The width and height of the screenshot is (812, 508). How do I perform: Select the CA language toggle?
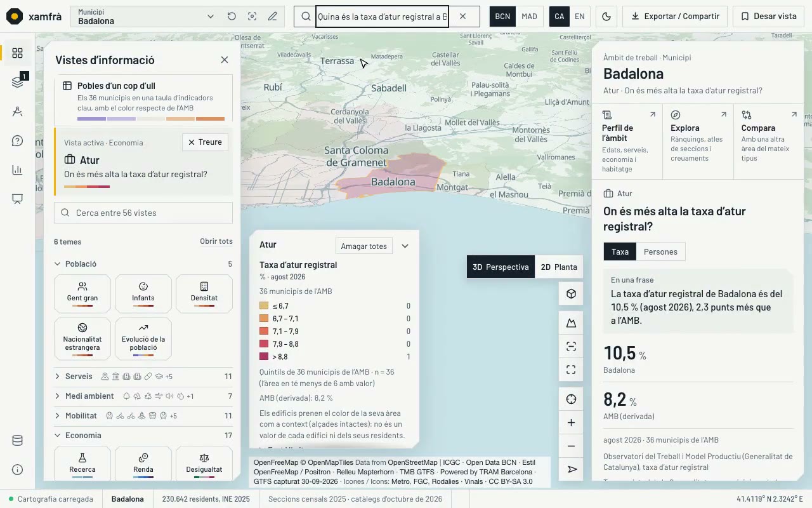coord(559,17)
